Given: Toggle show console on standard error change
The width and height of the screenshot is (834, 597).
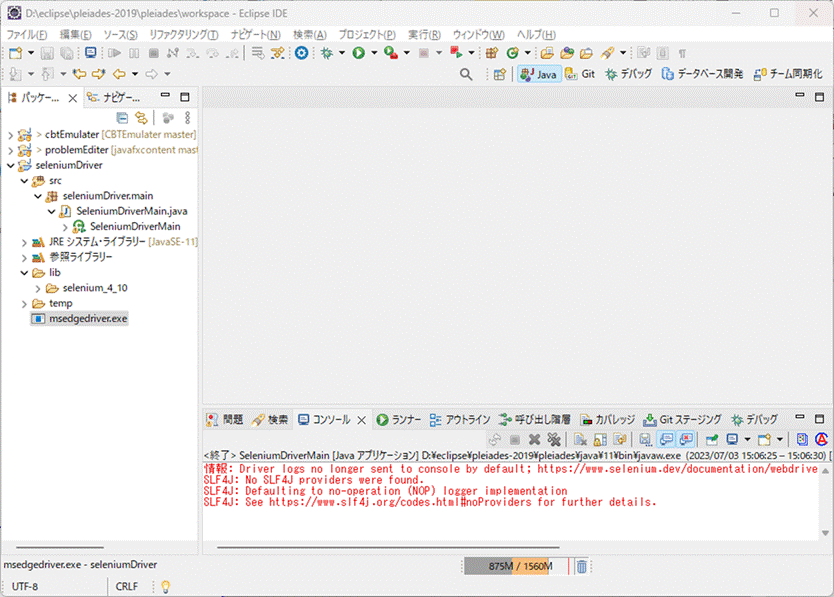Looking at the screenshot, I should (x=686, y=440).
